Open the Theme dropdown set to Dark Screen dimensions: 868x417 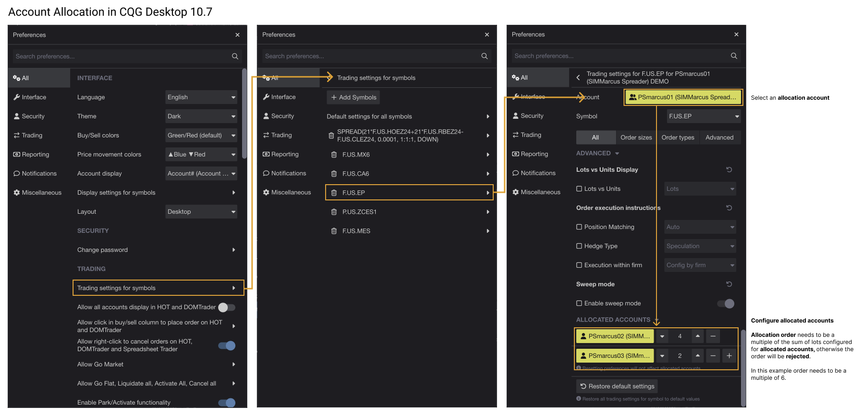[x=201, y=116]
